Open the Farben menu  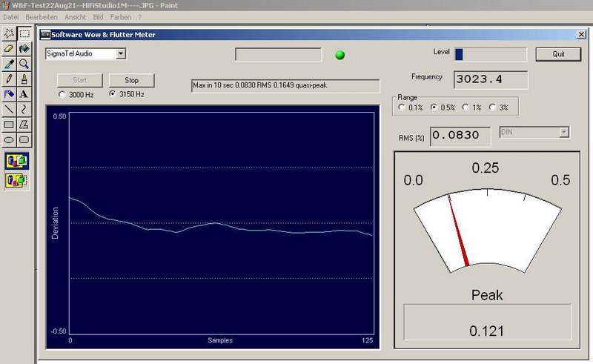click(120, 17)
